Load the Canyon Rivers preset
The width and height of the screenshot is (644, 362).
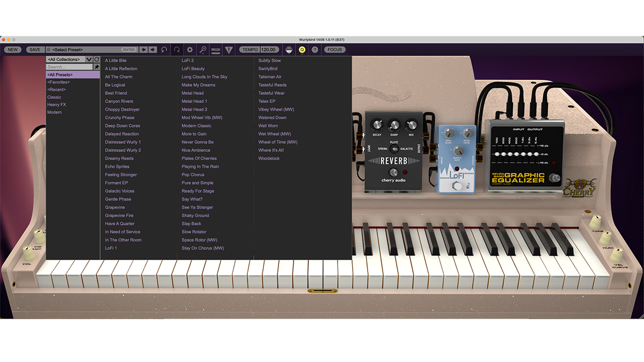119,101
